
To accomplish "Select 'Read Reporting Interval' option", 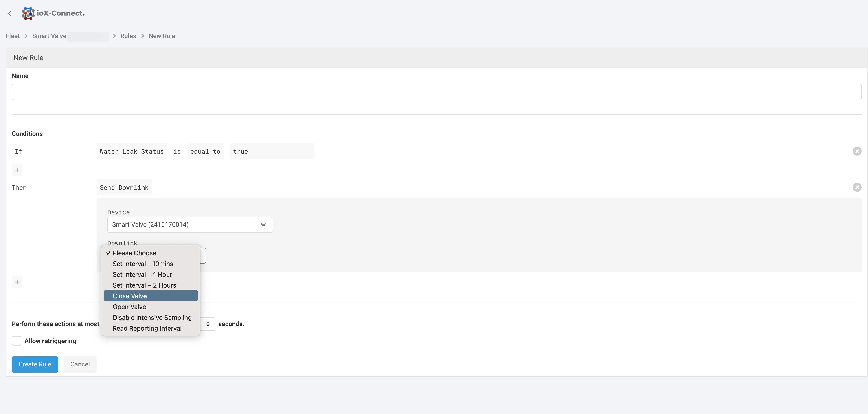I will pos(151,328).
